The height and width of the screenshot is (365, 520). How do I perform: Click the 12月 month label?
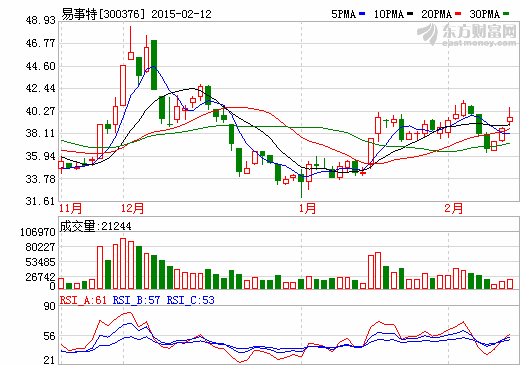(132, 209)
